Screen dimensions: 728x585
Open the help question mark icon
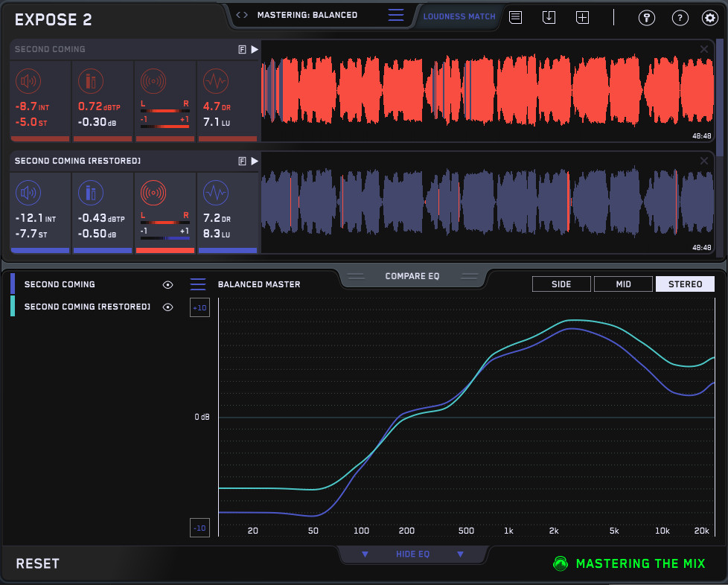click(x=680, y=18)
